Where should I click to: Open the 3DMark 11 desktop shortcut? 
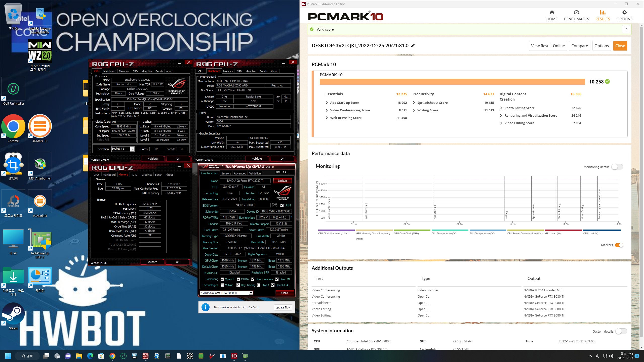tap(40, 129)
